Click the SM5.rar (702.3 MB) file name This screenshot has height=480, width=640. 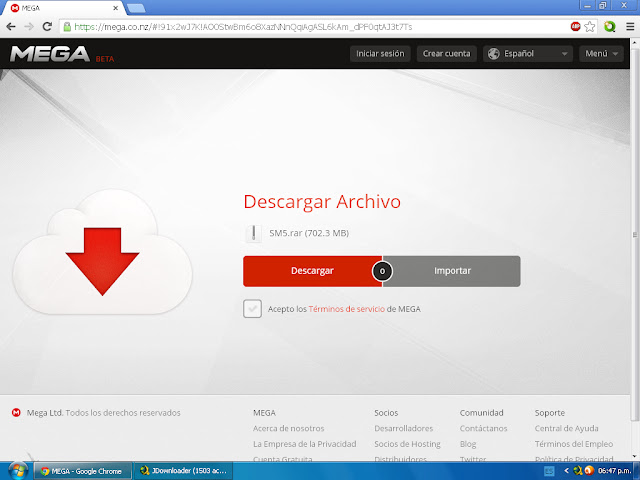pyautogui.click(x=309, y=233)
